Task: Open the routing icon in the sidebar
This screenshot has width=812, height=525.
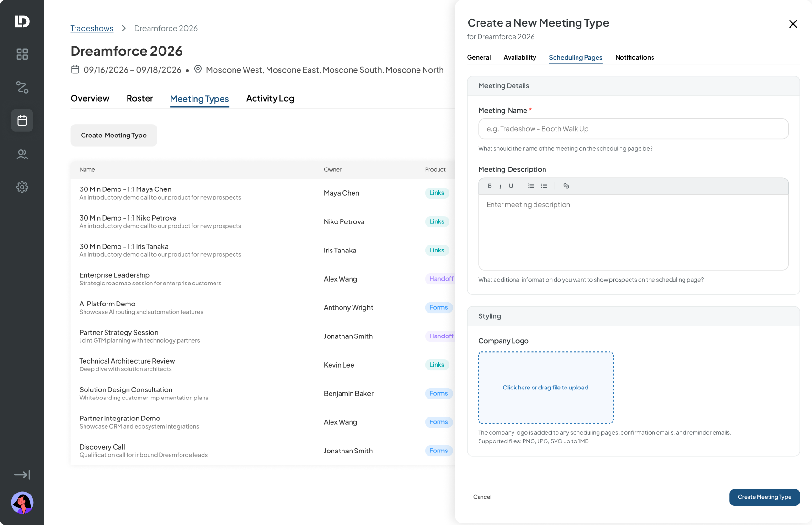Action: (x=22, y=87)
